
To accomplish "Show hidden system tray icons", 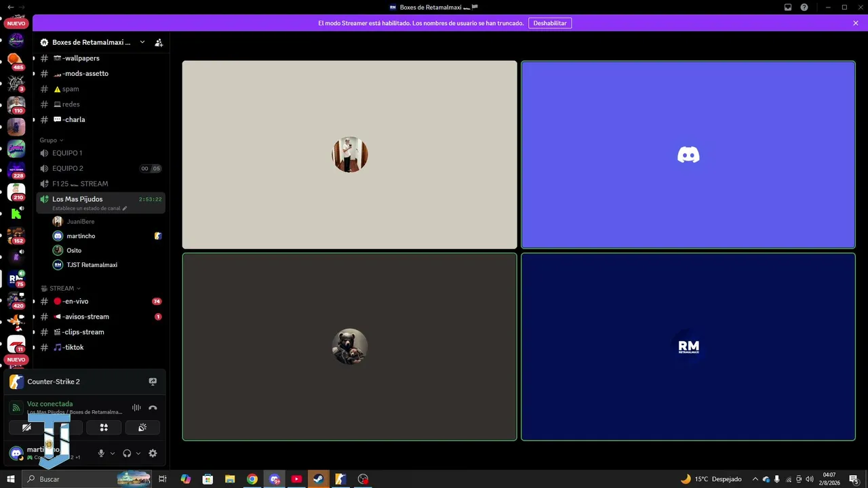I will pyautogui.click(x=755, y=479).
